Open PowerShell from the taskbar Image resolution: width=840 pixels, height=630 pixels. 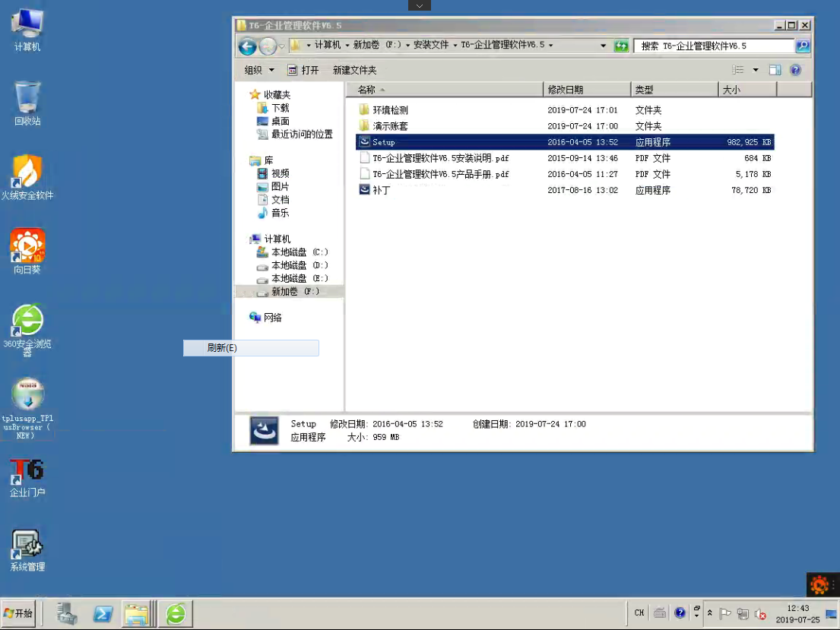(103, 613)
